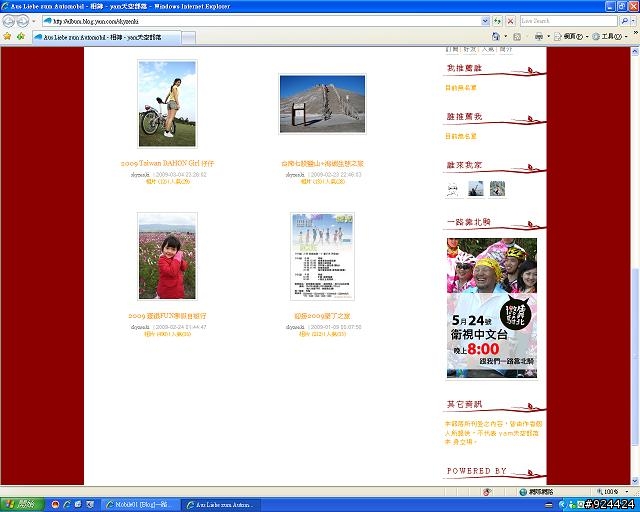This screenshot has height=512, width=640.
Task: Click the browser Forward arrow button
Action: (x=23, y=21)
